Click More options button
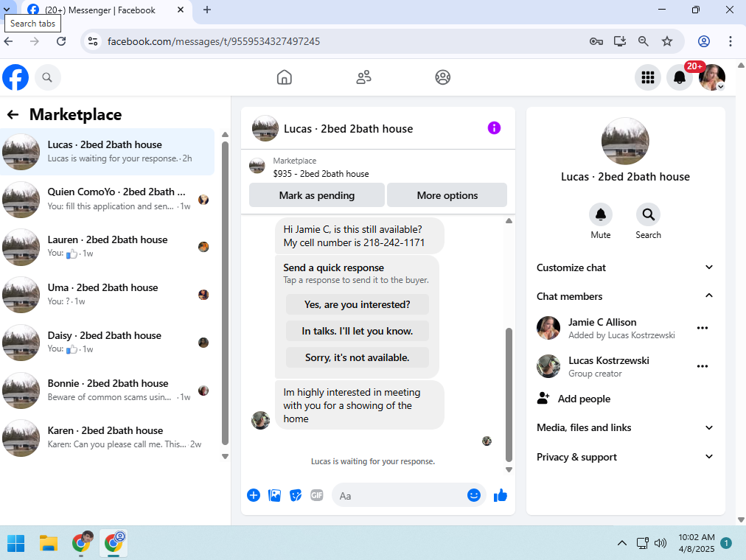Viewport: 746px width, 560px height. pyautogui.click(x=447, y=195)
